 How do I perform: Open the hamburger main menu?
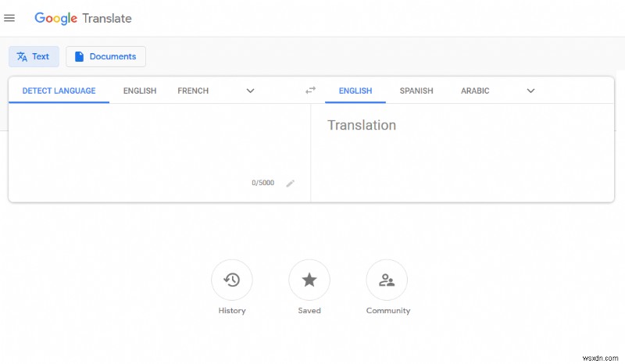click(x=9, y=18)
